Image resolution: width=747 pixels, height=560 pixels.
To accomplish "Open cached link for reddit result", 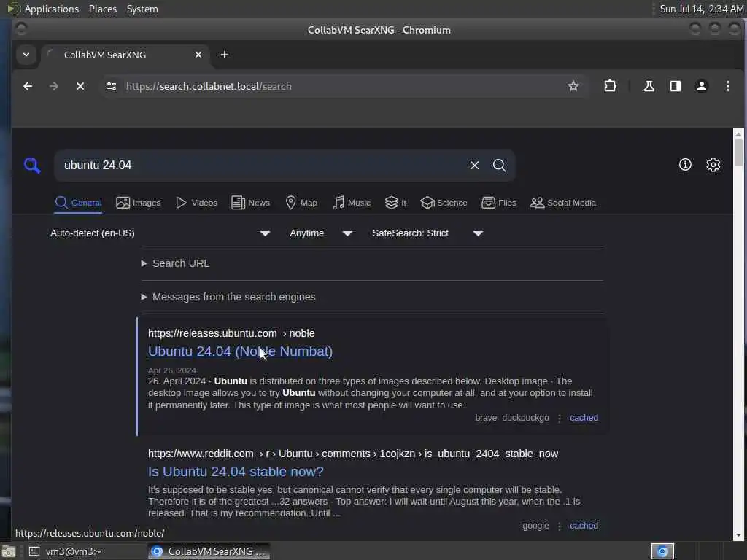I will (584, 526).
